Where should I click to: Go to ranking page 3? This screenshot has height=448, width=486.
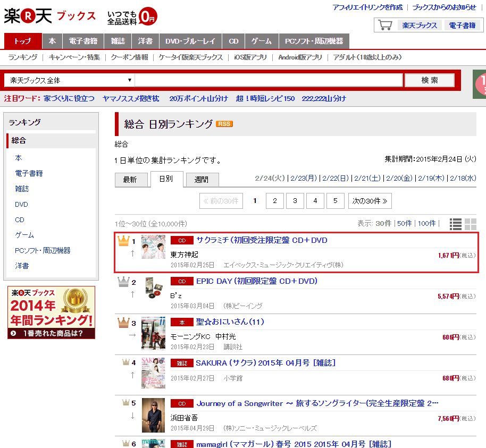coord(295,201)
